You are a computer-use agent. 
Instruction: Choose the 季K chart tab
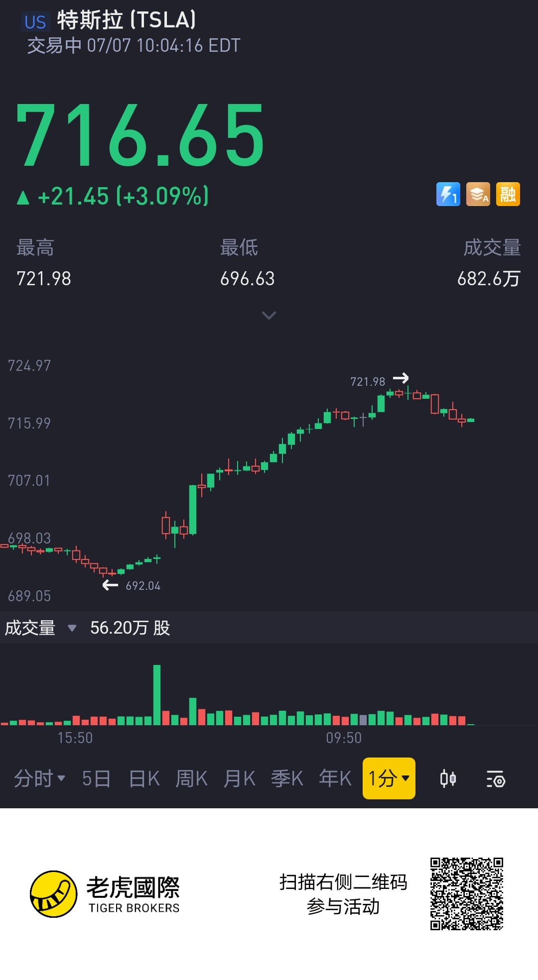[287, 778]
